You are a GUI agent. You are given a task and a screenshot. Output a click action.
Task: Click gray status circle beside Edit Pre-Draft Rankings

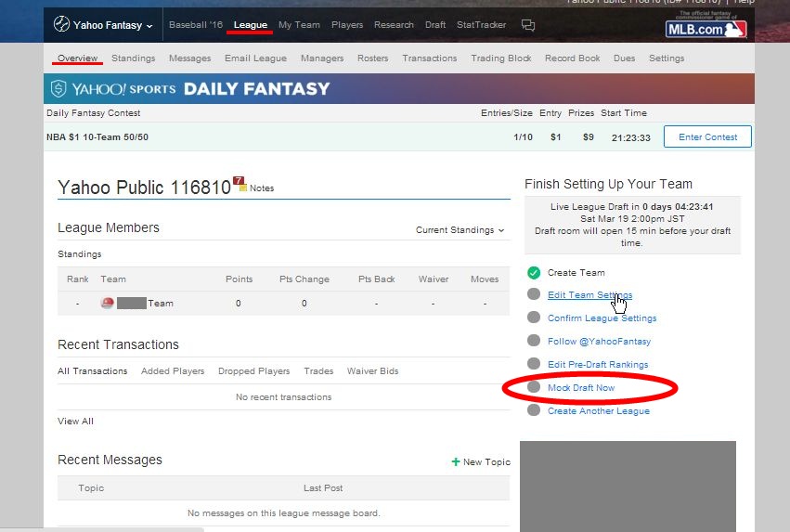click(x=534, y=364)
